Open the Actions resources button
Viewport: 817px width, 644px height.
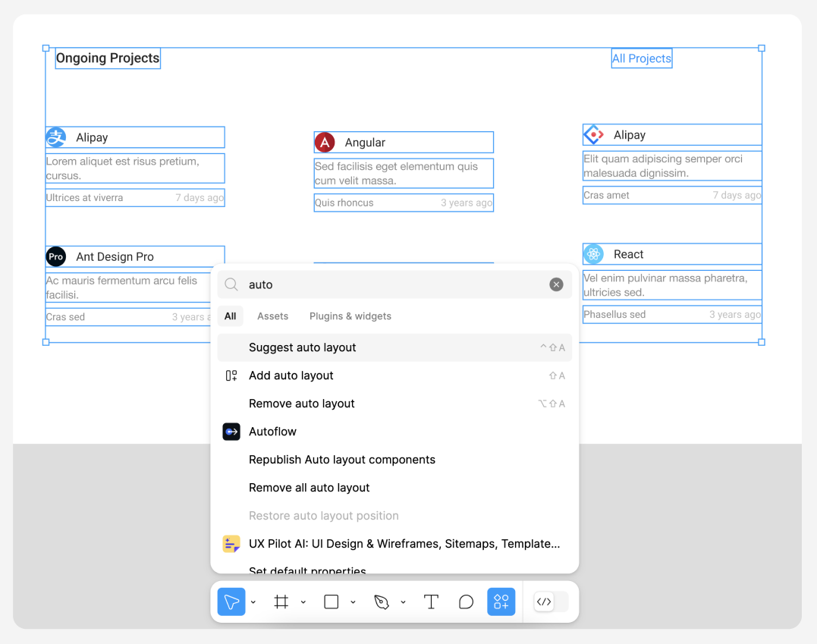[501, 602]
